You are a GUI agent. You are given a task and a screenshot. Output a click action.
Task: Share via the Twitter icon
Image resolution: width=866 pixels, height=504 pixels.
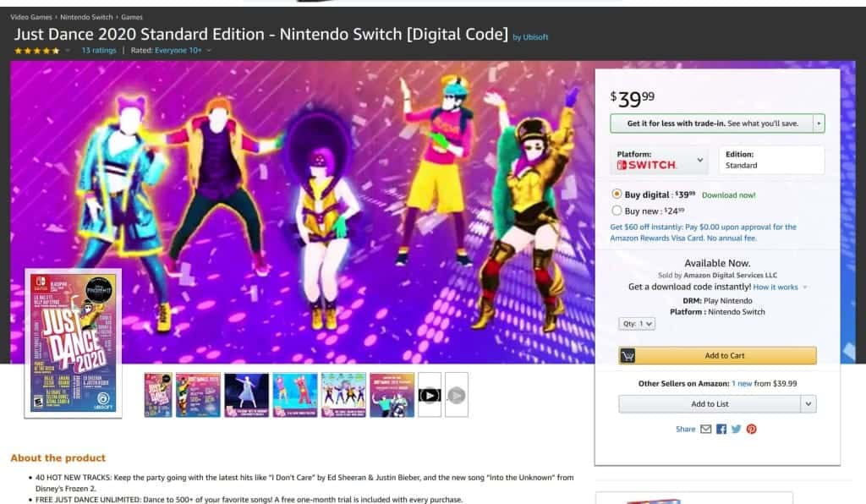[736, 429]
